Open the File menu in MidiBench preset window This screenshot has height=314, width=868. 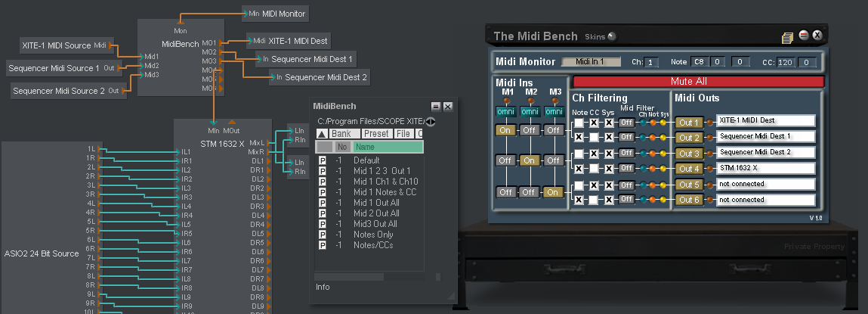[x=403, y=134]
